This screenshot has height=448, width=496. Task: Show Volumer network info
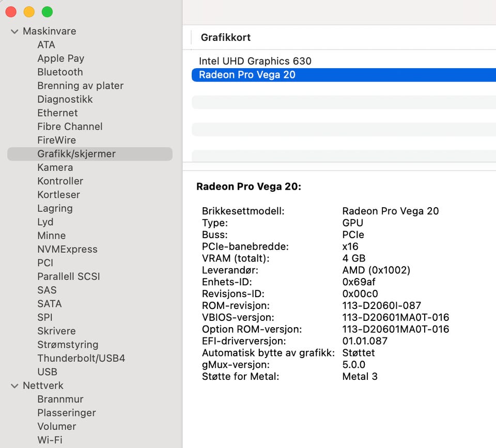(57, 426)
